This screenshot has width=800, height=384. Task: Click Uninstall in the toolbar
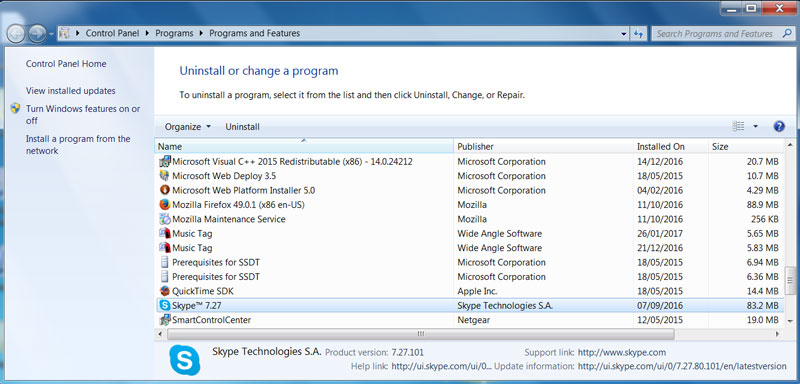(x=242, y=127)
